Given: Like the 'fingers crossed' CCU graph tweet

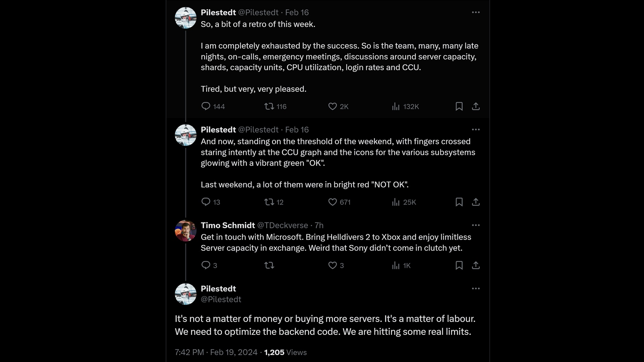Looking at the screenshot, I should point(332,202).
